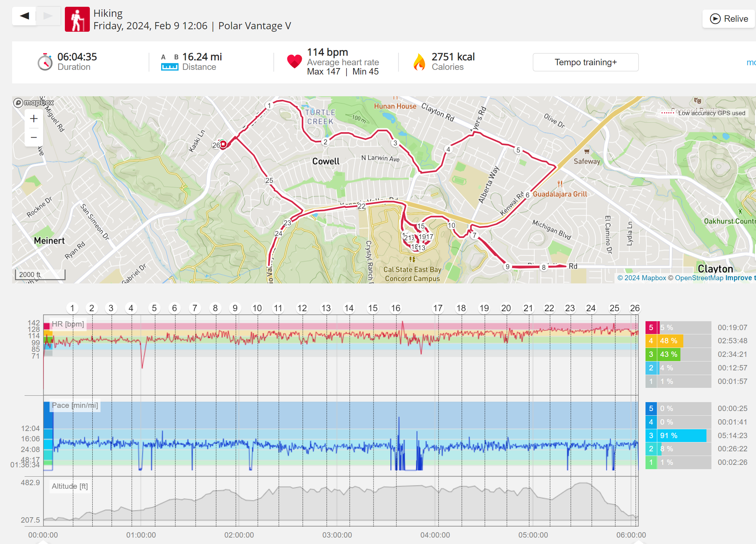Zoom in on the map
The width and height of the screenshot is (756, 544).
pos(34,119)
